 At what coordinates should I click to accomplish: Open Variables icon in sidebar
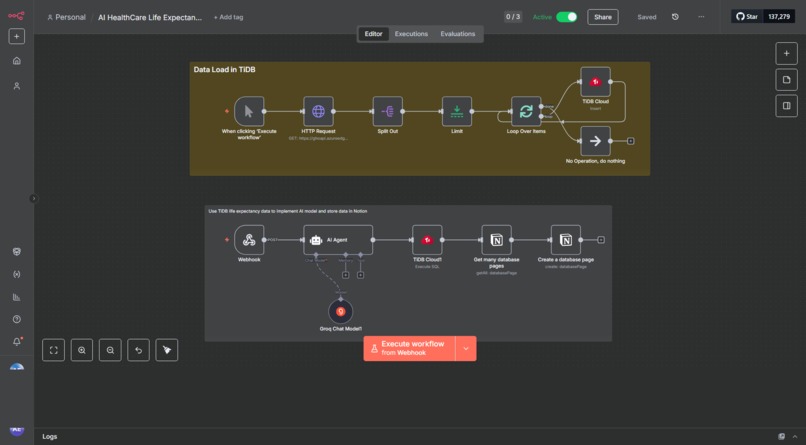click(16, 274)
